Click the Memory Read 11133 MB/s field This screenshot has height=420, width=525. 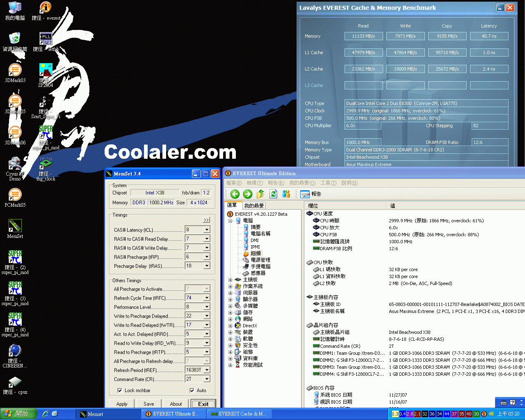pos(363,36)
